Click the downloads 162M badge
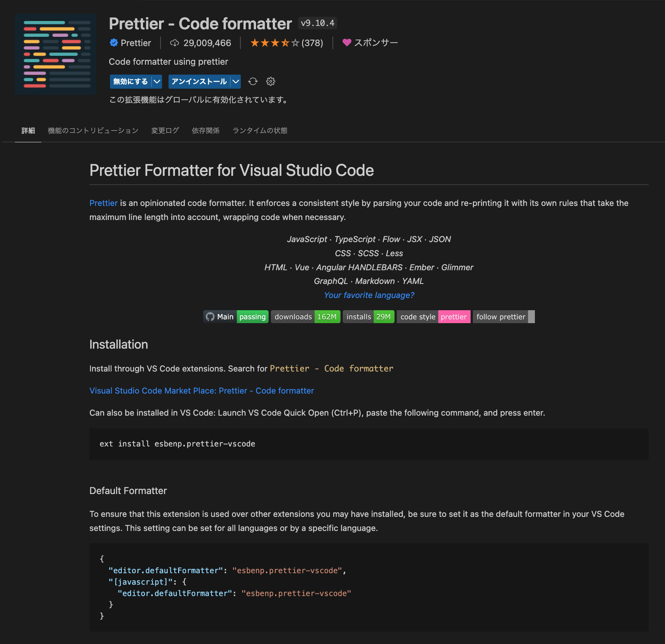 coord(305,317)
